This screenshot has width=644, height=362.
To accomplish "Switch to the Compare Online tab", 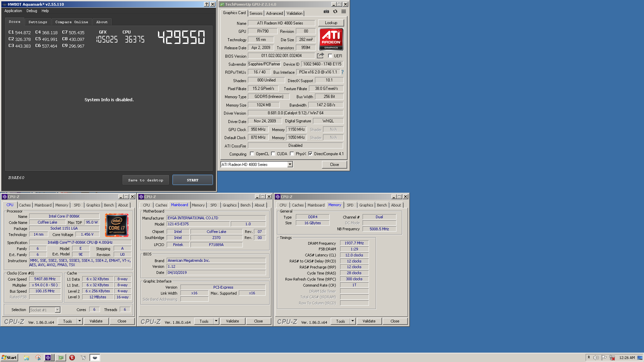I will tap(71, 22).
